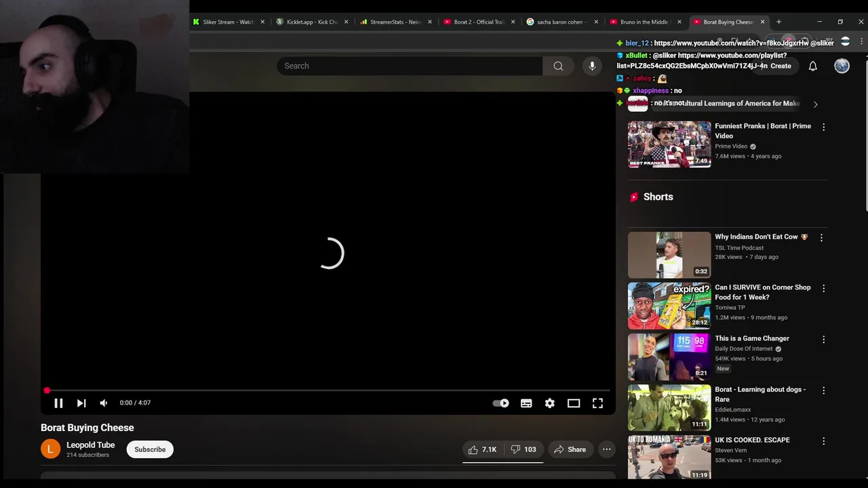Close the Sliker Stream tab
Viewport: 868px width, 488px height.
262,22
